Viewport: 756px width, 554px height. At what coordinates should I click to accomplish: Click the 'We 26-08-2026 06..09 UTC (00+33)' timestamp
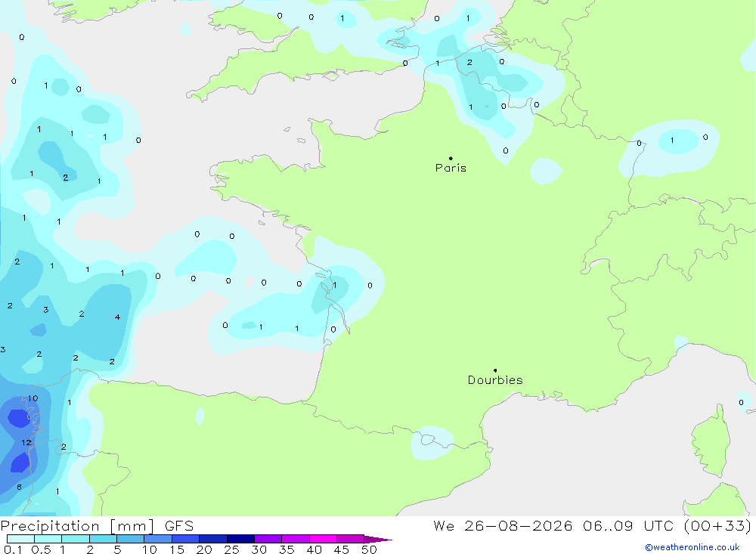(592, 526)
